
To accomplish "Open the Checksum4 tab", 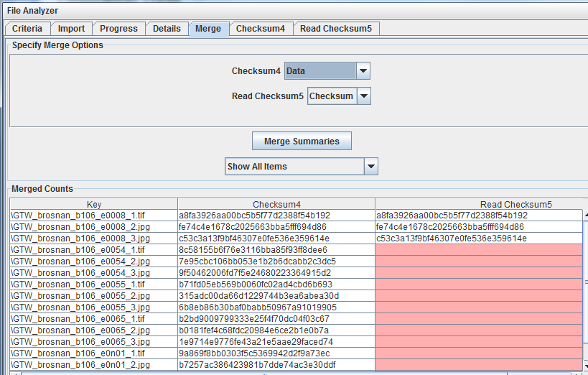I will (x=261, y=29).
